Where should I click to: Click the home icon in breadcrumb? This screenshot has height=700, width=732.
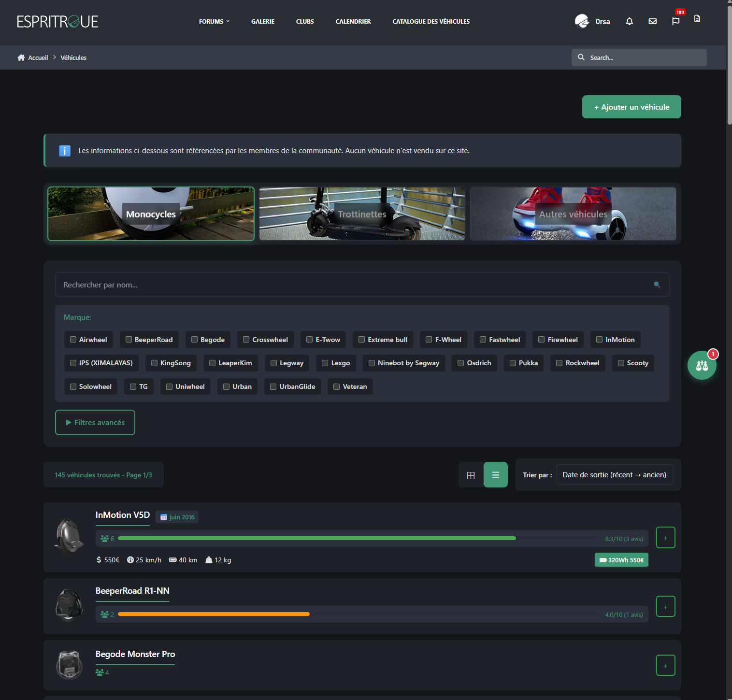coord(21,57)
